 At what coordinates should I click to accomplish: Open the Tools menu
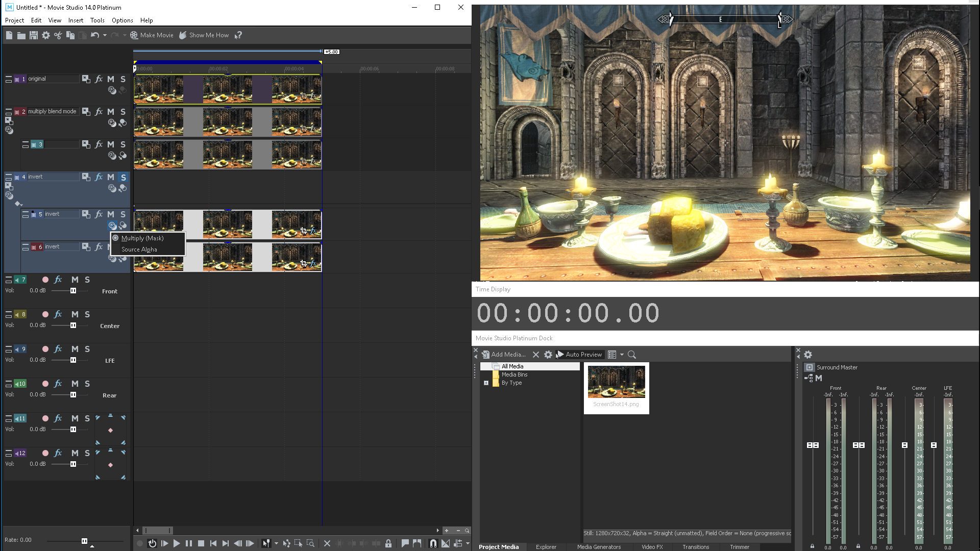click(x=97, y=20)
